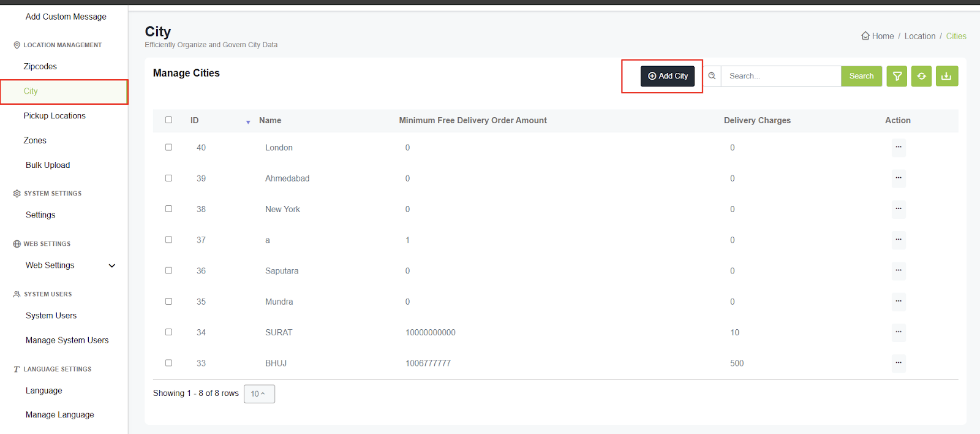Click the city name Mundra
The height and width of the screenshot is (434, 980).
[279, 302]
